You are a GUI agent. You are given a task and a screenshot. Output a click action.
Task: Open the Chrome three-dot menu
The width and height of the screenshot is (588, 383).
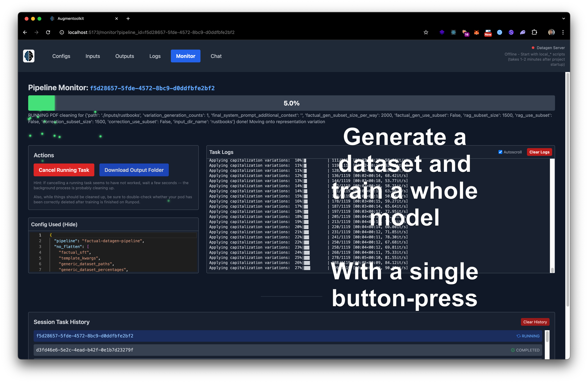tap(563, 32)
